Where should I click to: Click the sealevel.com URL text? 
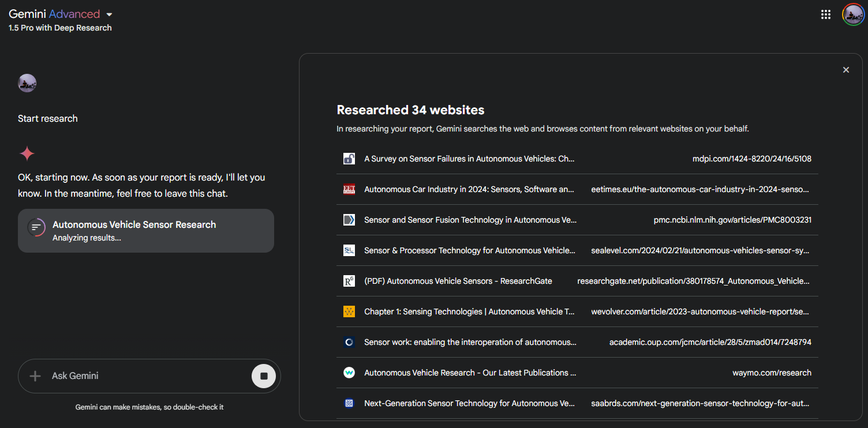coord(701,250)
